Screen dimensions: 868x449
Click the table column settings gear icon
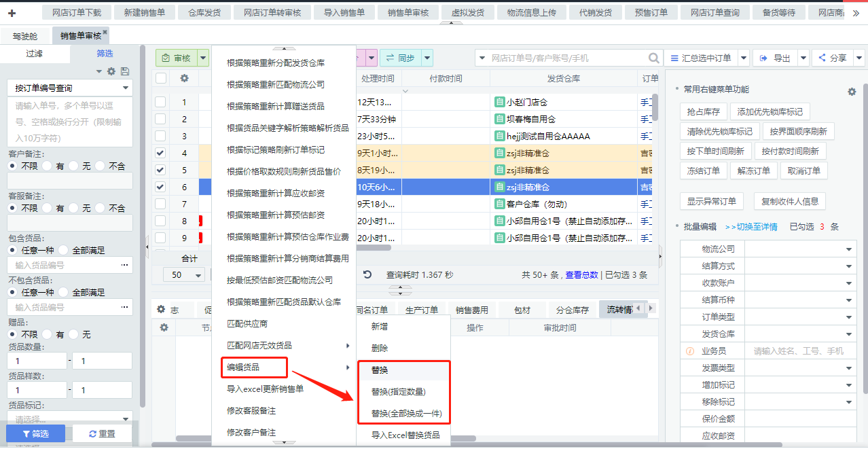[x=184, y=78]
